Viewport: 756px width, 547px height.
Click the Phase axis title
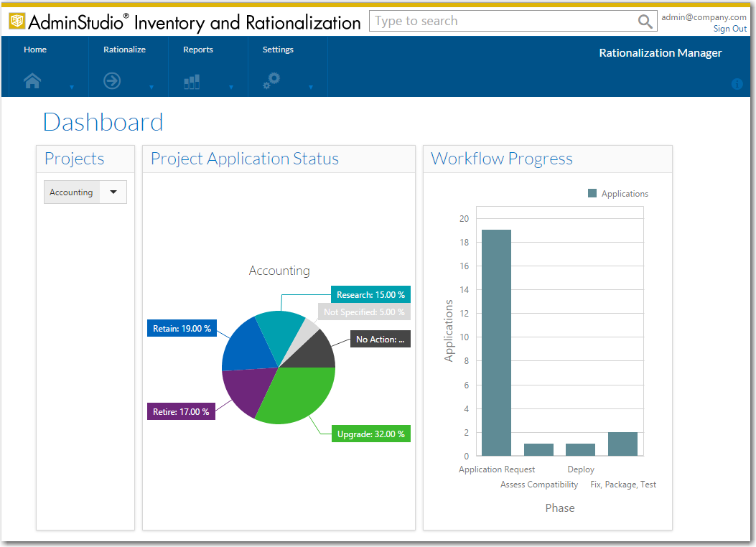(560, 508)
